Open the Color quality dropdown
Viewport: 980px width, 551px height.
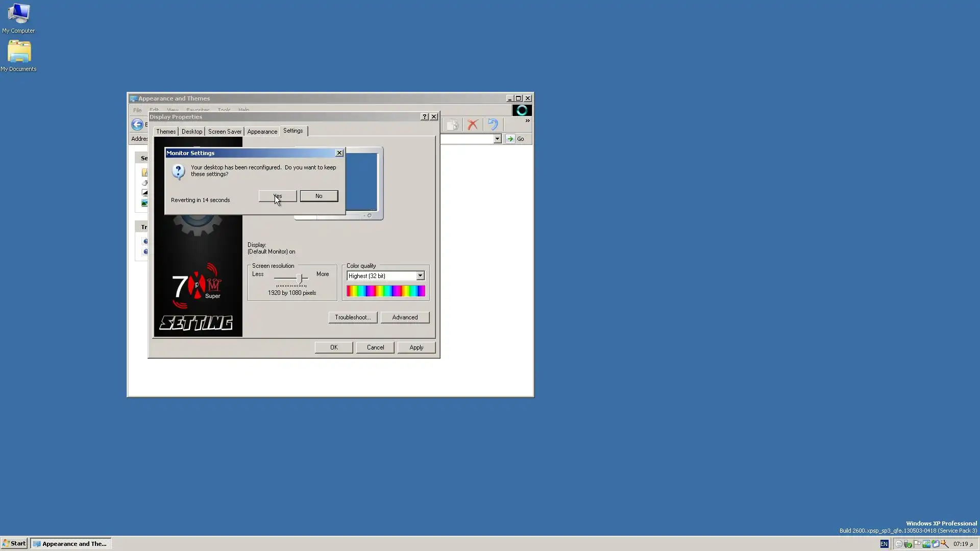point(420,276)
